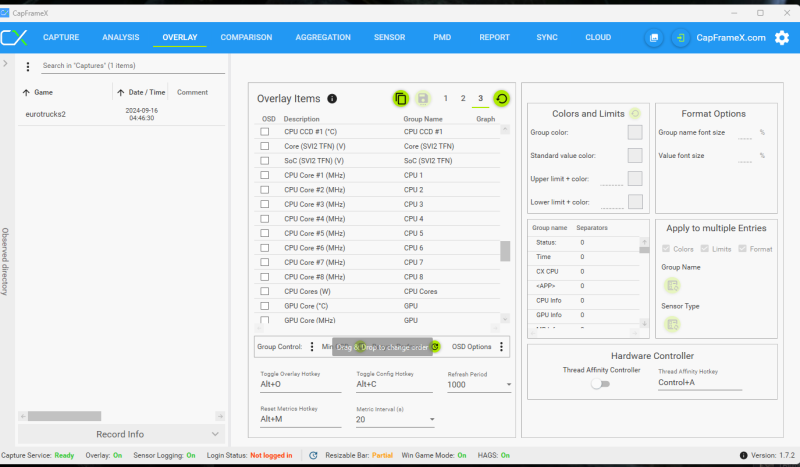Switch to the PMD tab
800x467 pixels.
pyautogui.click(x=442, y=37)
